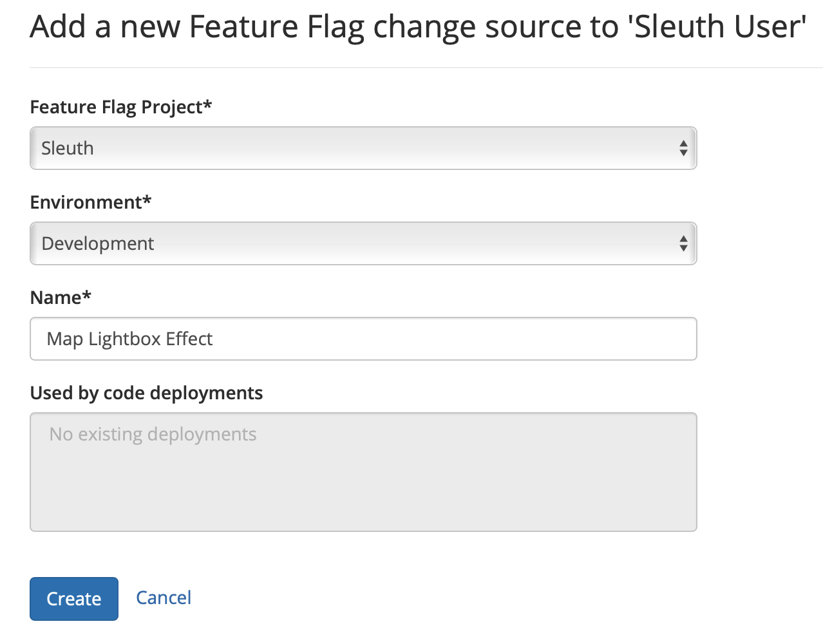Open the Environment dropdown
The image size is (823, 644).
[x=363, y=243]
